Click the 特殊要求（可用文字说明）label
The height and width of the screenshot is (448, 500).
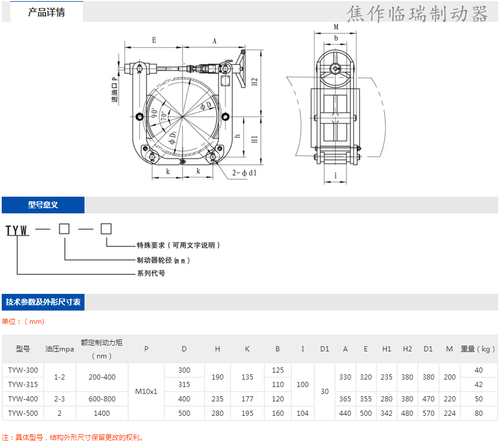pos(178,245)
